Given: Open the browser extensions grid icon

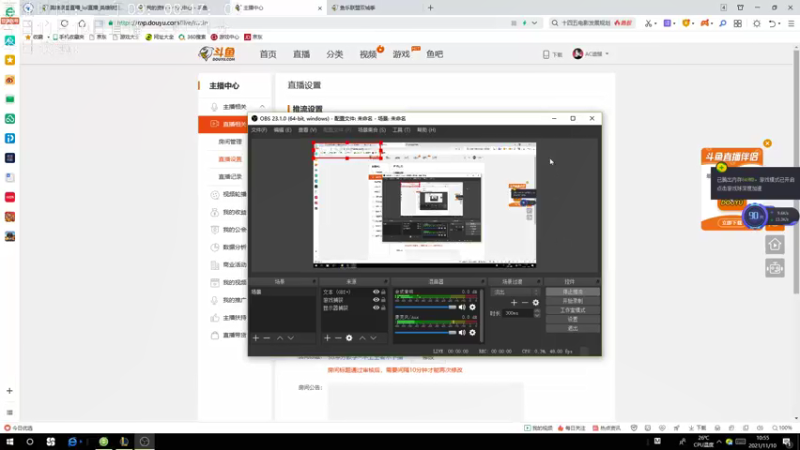Looking at the screenshot, I should [738, 23].
